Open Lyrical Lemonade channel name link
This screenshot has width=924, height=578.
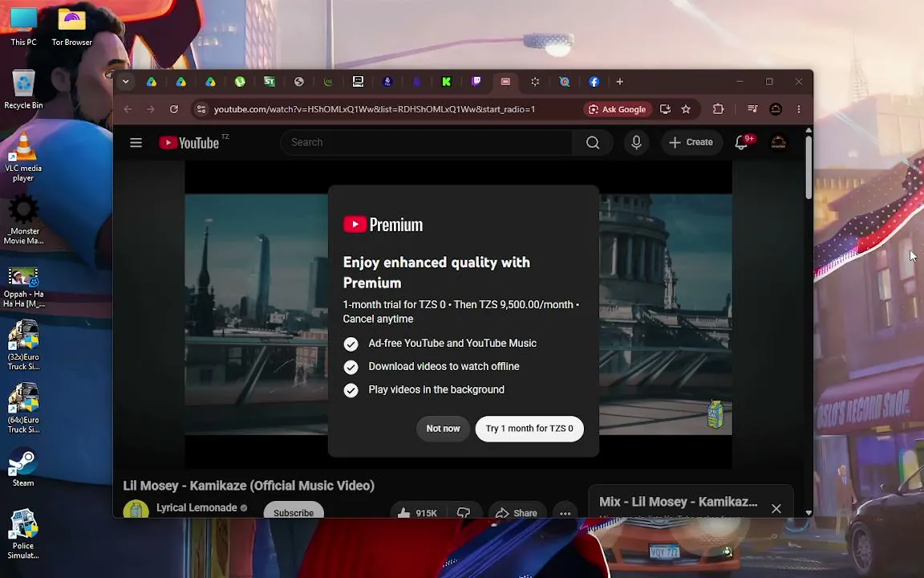click(x=197, y=508)
